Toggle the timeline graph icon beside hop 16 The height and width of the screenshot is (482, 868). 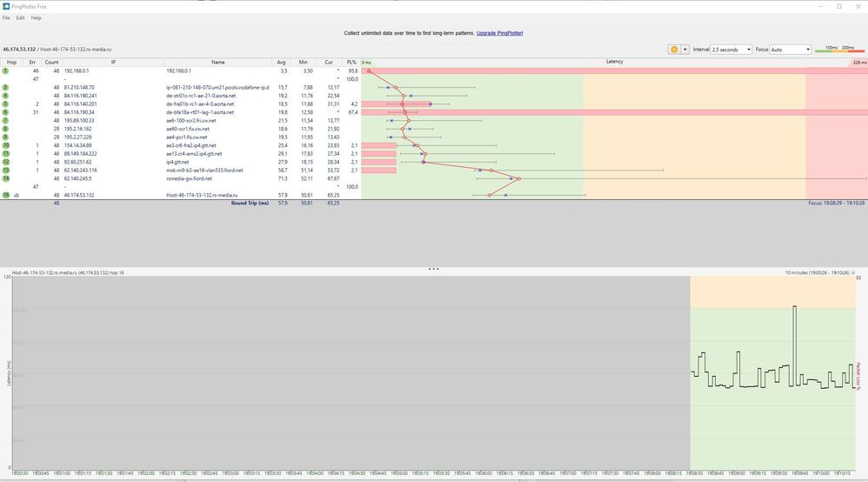coord(16,196)
